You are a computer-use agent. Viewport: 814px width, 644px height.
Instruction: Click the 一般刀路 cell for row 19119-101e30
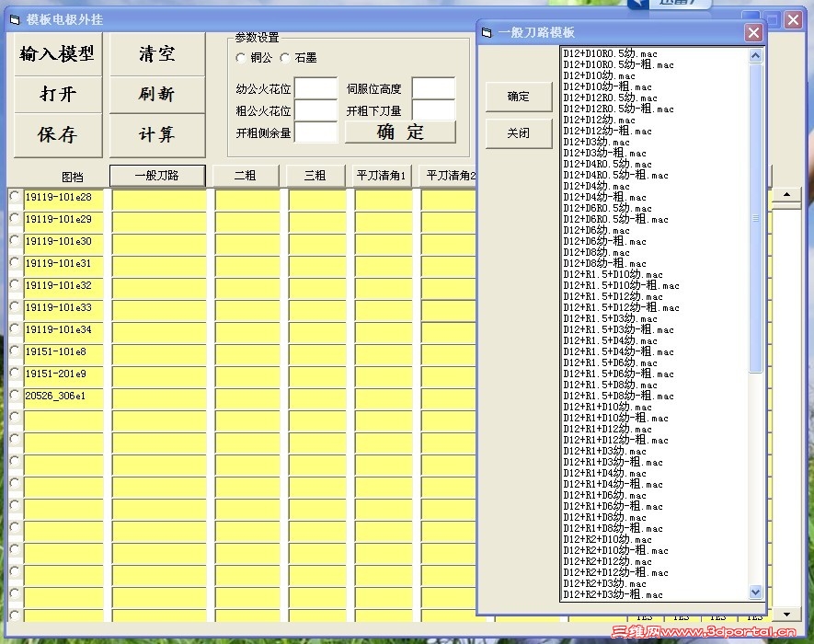[x=159, y=244]
